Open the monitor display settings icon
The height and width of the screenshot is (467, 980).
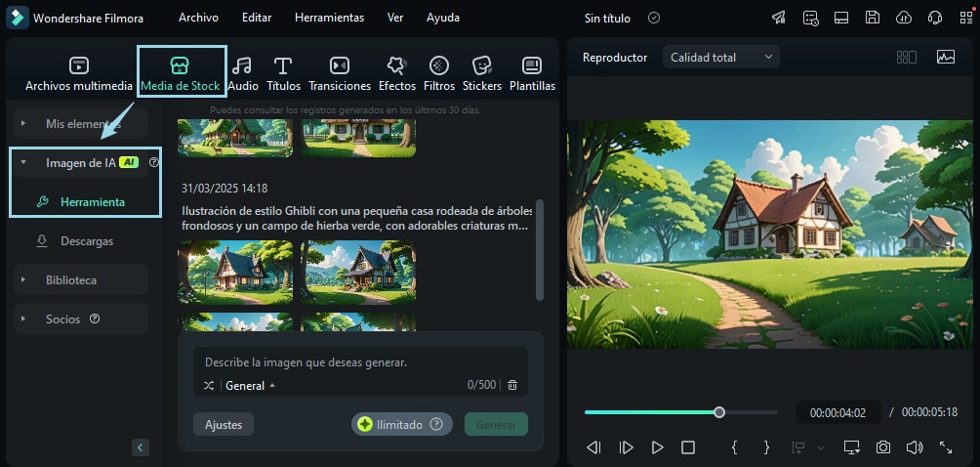[x=851, y=447]
